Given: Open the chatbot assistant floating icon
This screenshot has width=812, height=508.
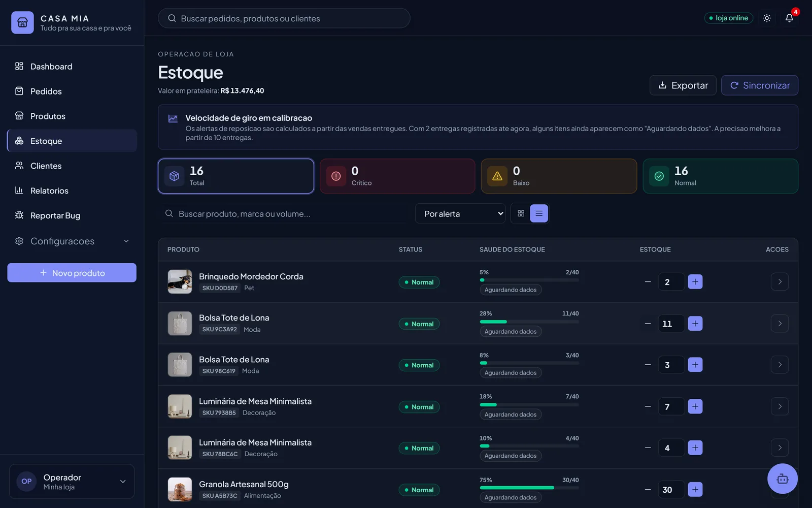Looking at the screenshot, I should pyautogui.click(x=783, y=479).
